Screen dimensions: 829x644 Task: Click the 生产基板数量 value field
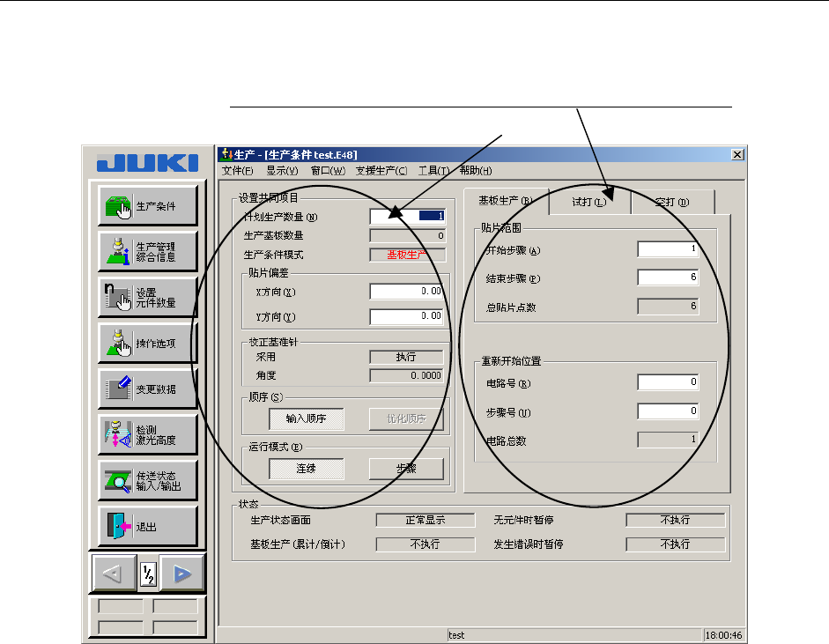click(x=408, y=236)
